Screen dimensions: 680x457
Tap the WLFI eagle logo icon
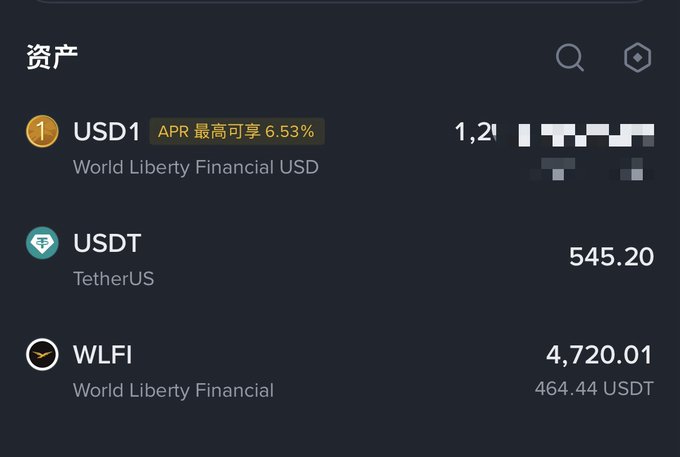pyautogui.click(x=42, y=355)
